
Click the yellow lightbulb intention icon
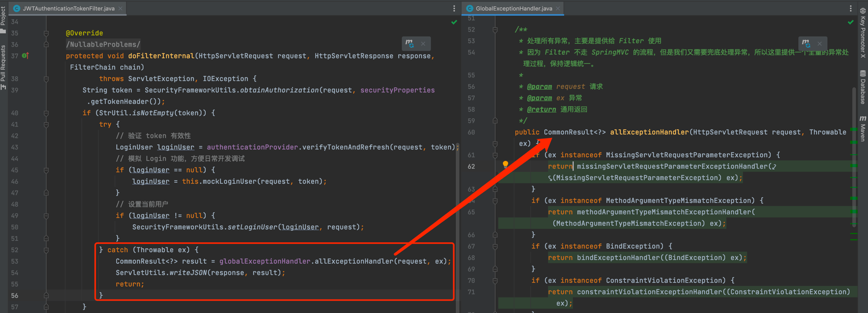505,165
